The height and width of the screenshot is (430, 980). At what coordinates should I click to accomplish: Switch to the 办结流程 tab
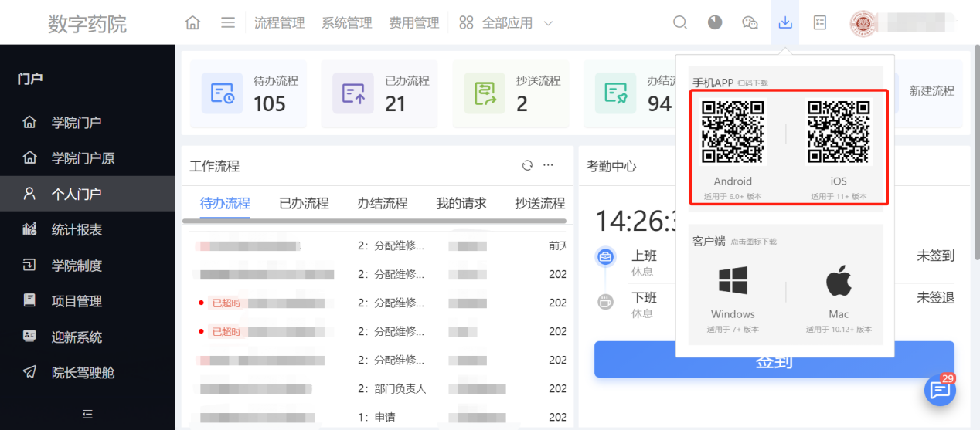[383, 203]
